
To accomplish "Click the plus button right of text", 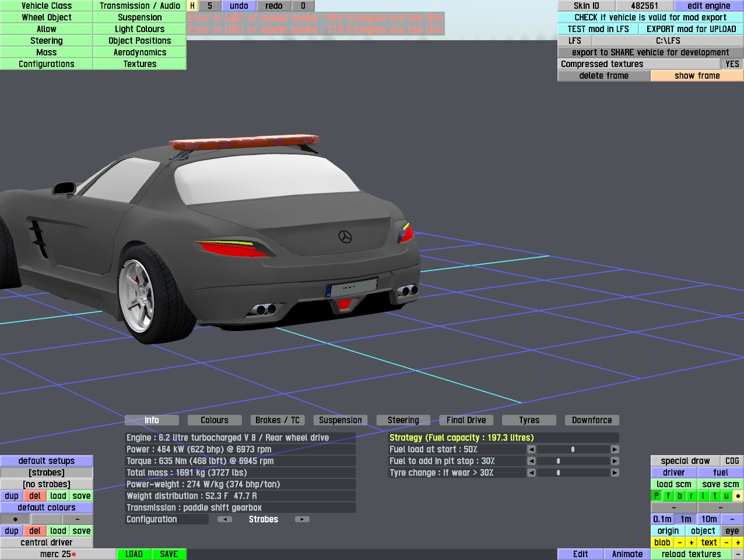I will [x=738, y=543].
